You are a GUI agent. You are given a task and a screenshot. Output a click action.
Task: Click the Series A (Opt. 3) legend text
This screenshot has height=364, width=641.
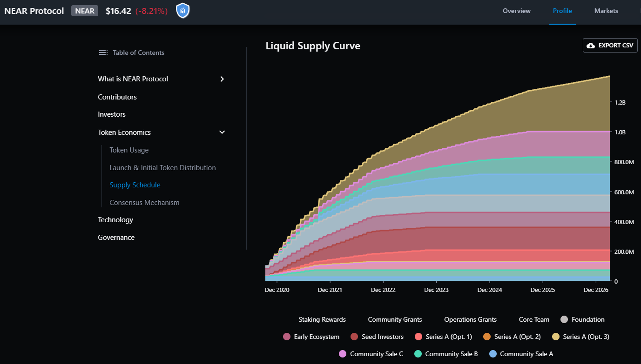click(586, 337)
